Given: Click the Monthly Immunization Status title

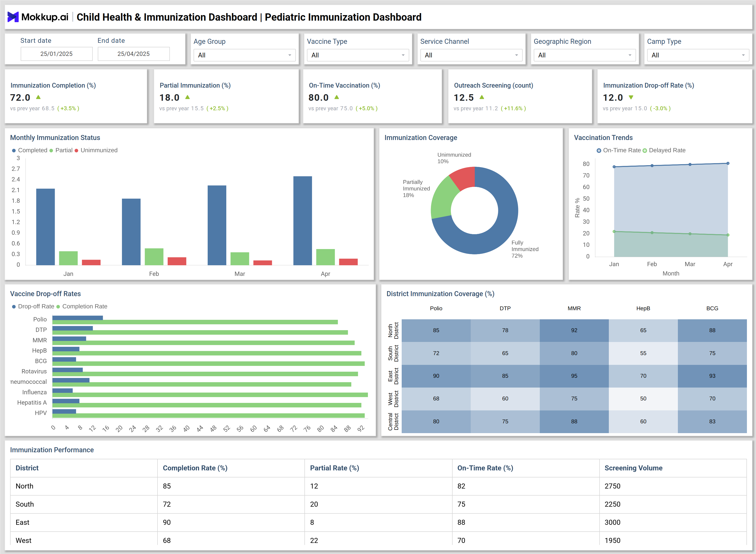Looking at the screenshot, I should point(55,138).
